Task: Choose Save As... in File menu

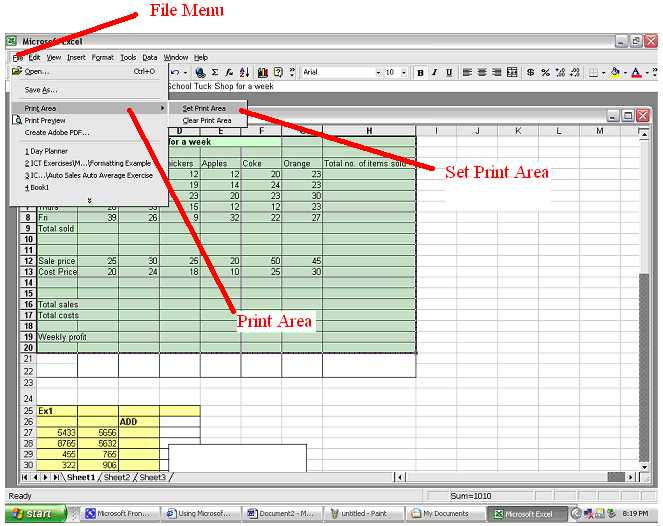Action: (x=89, y=90)
